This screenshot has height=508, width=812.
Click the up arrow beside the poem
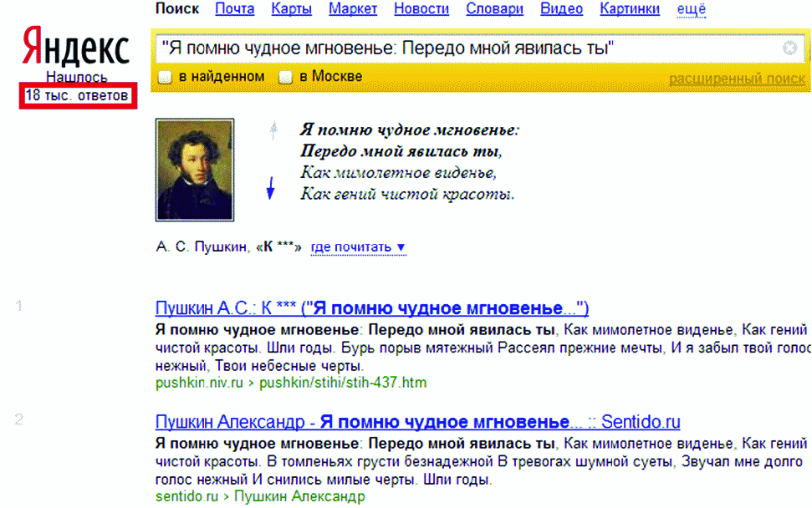[272, 130]
